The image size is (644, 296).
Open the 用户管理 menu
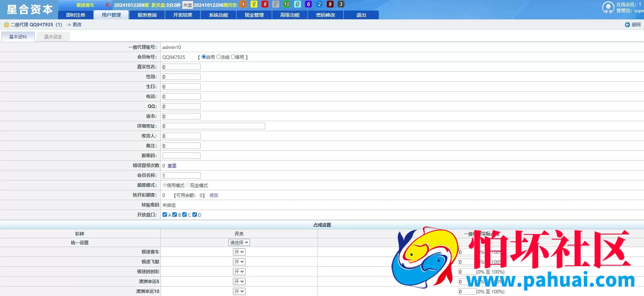coord(111,15)
